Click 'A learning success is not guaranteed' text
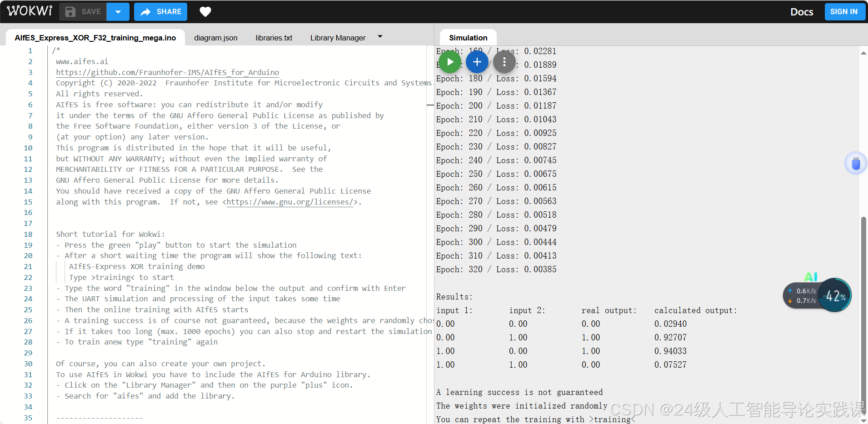This screenshot has height=424, width=868. click(519, 392)
